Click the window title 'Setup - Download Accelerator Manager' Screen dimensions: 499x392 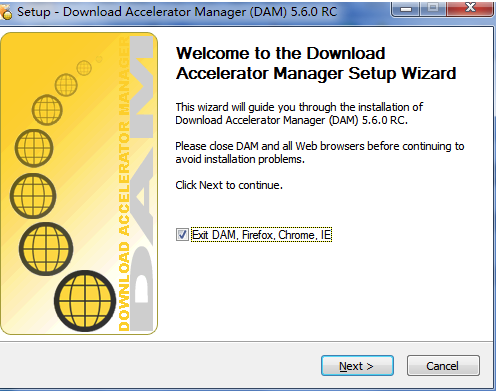177,12
